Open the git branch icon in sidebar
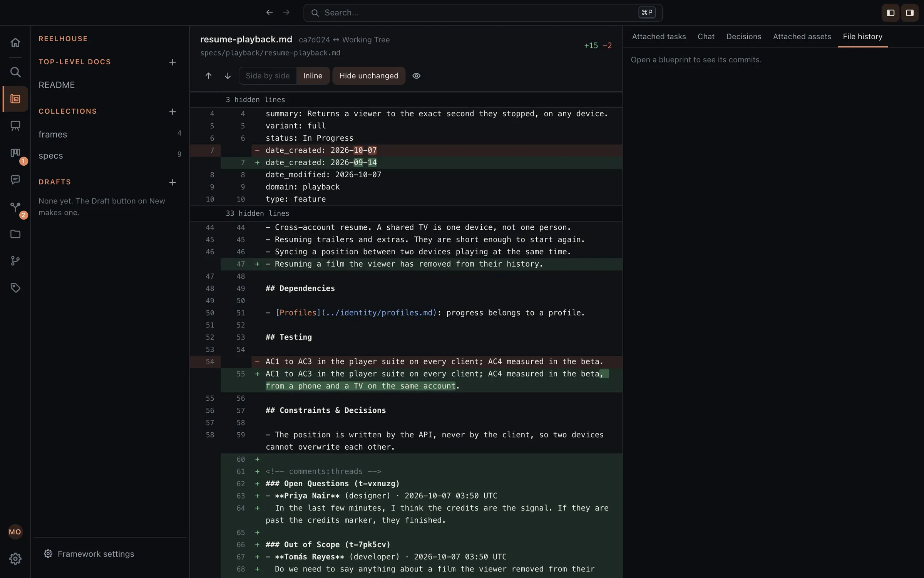This screenshot has height=578, width=924. (x=15, y=261)
